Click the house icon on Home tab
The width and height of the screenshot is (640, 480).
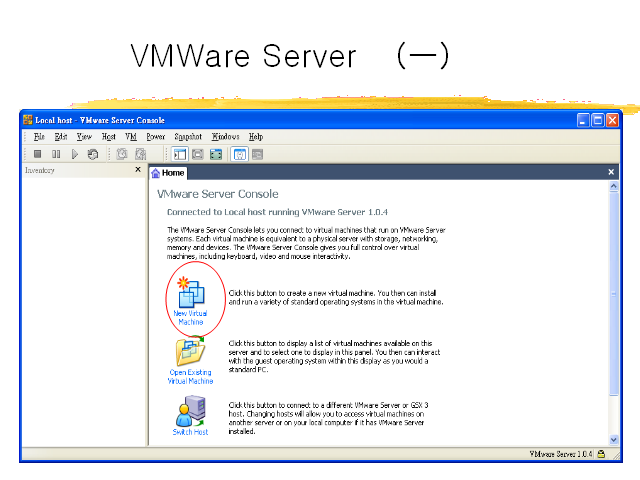[156, 173]
